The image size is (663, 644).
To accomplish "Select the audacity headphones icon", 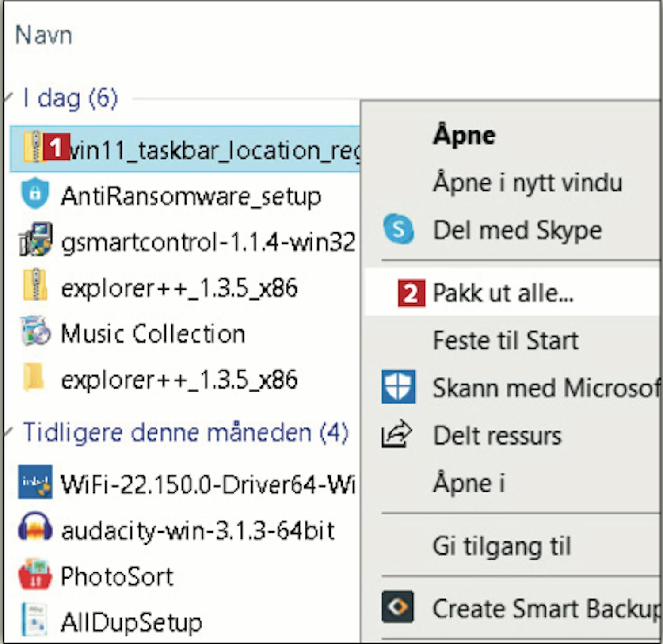I will pyautogui.click(x=35, y=528).
